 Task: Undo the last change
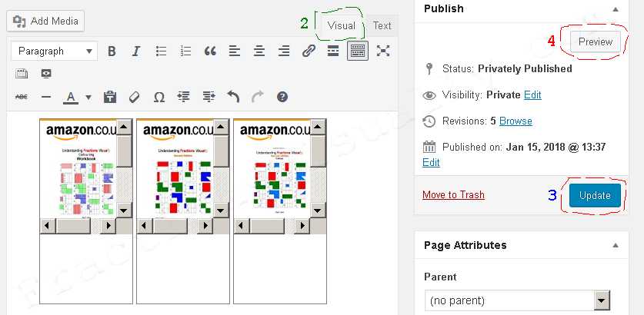click(x=233, y=98)
